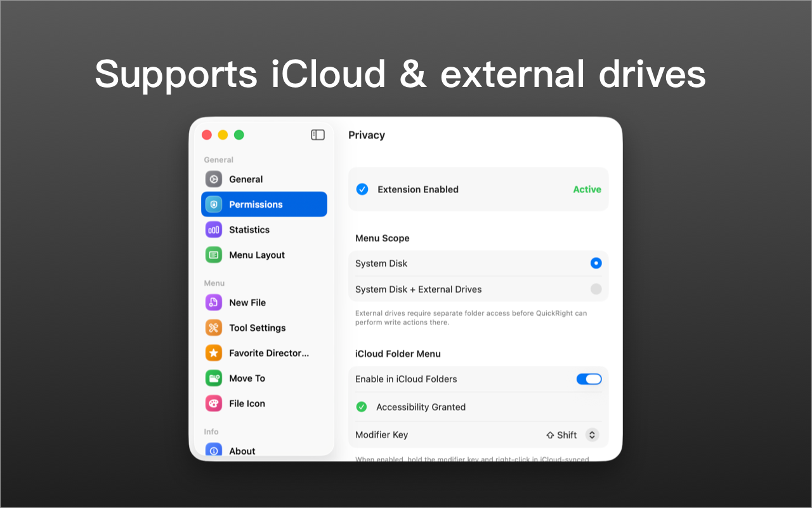The height and width of the screenshot is (508, 812).
Task: Click the Modifier Key label
Action: click(381, 435)
